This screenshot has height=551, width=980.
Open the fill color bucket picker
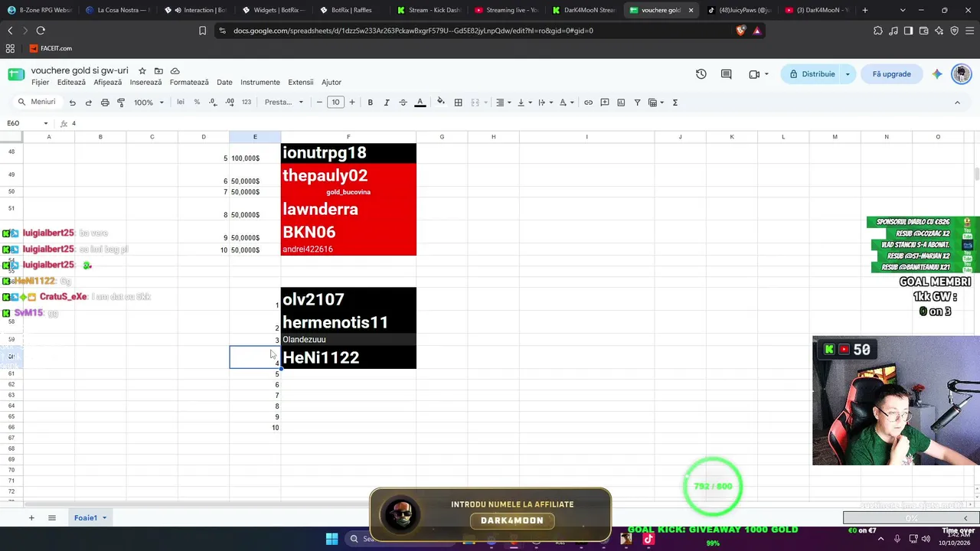[x=441, y=103]
